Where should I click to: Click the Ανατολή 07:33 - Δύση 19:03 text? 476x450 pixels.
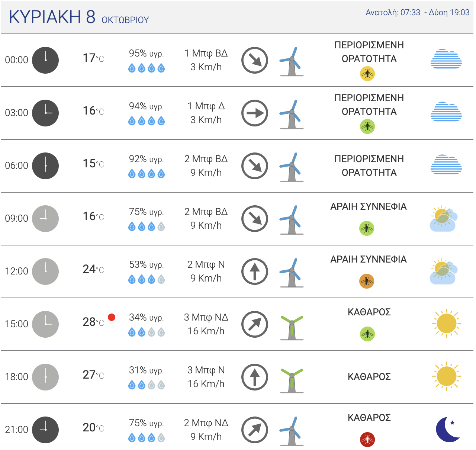point(418,13)
